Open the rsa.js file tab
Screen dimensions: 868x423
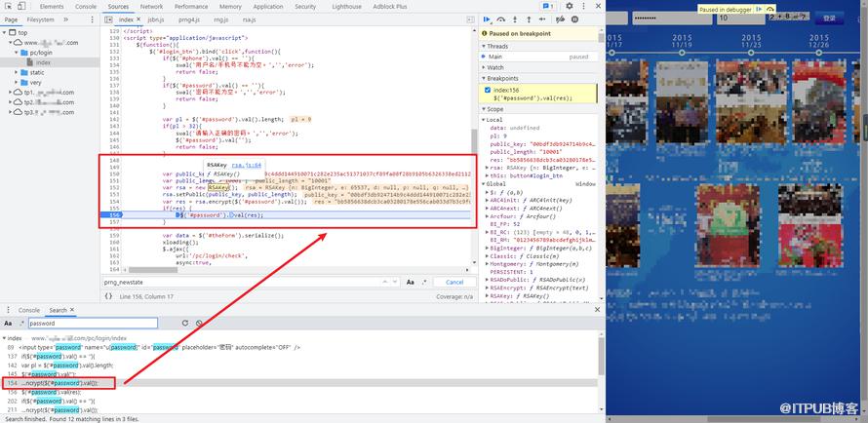point(249,19)
